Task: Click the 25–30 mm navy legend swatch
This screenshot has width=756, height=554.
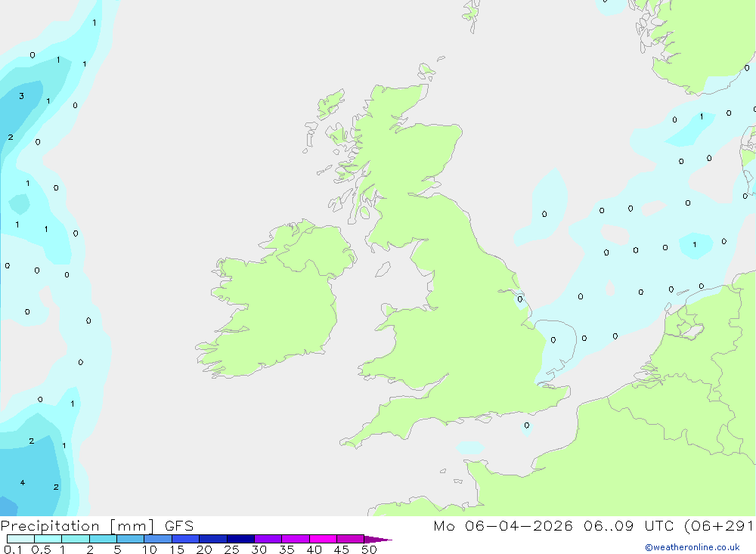Action: [240, 539]
